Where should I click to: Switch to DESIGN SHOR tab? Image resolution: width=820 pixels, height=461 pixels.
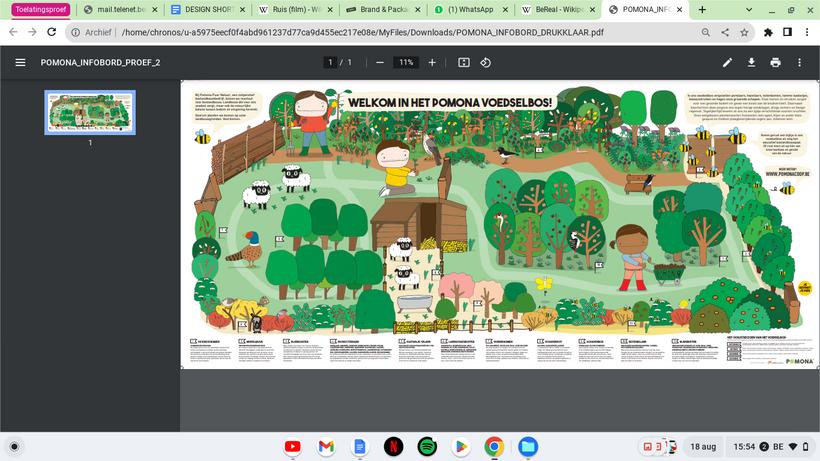coord(208,9)
